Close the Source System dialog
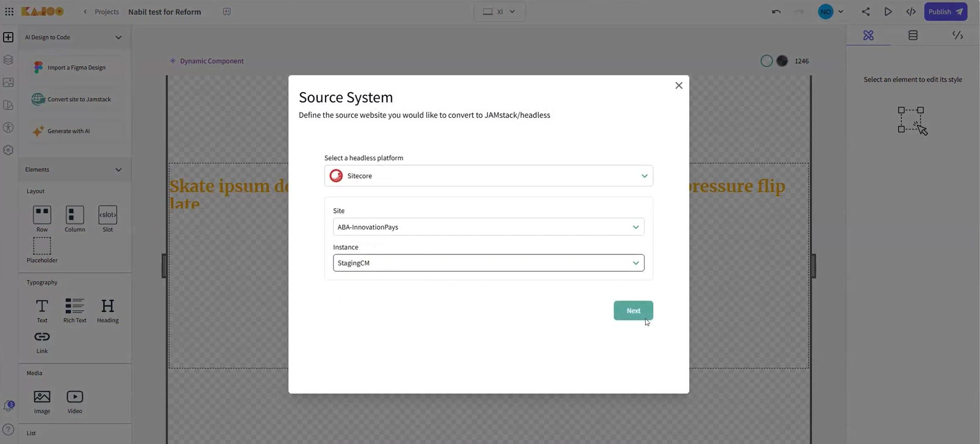 pos(679,85)
